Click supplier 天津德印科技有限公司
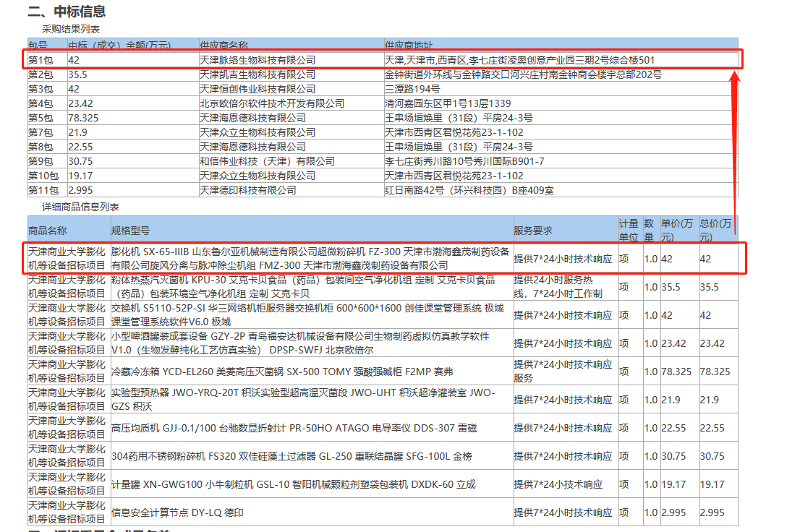 (248, 190)
